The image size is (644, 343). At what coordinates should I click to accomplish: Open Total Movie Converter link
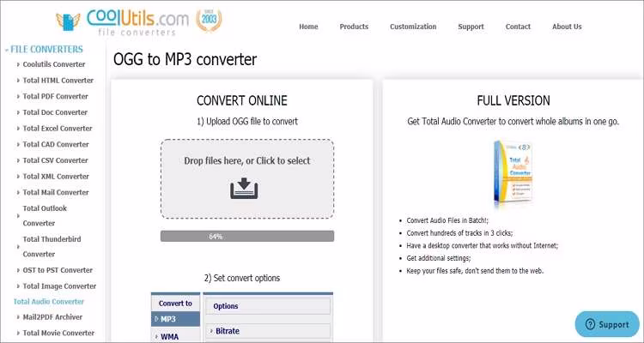click(58, 334)
